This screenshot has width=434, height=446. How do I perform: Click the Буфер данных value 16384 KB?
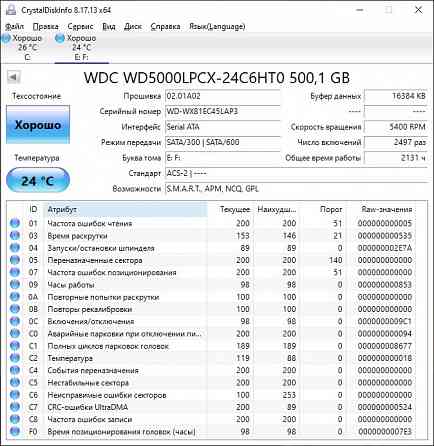396,96
